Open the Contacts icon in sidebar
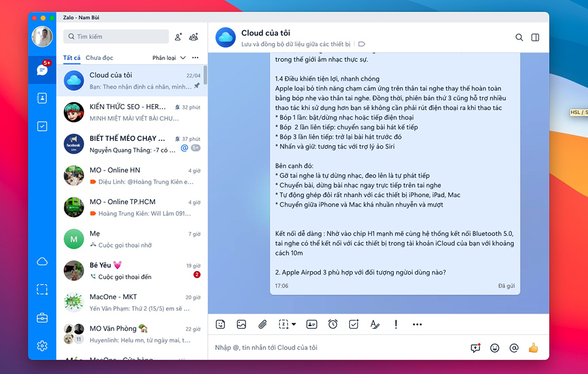This screenshot has height=374, width=588. coord(42,98)
